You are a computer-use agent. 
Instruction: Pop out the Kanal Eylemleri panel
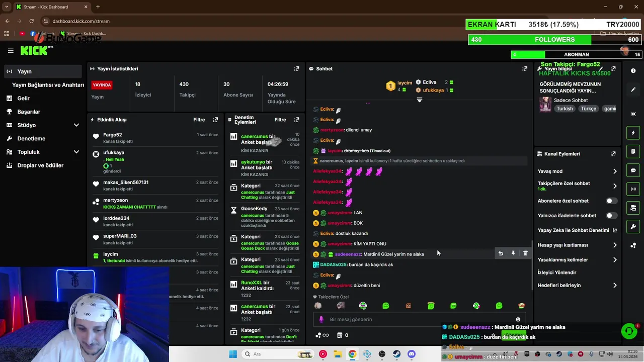coord(613,154)
